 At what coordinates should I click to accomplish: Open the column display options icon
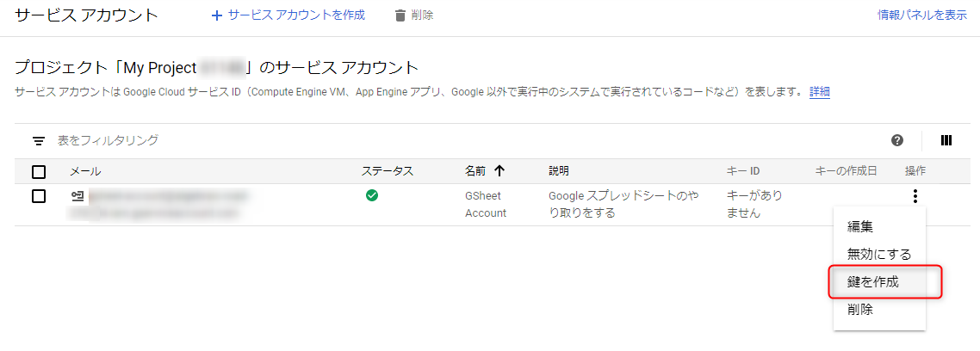click(x=946, y=140)
